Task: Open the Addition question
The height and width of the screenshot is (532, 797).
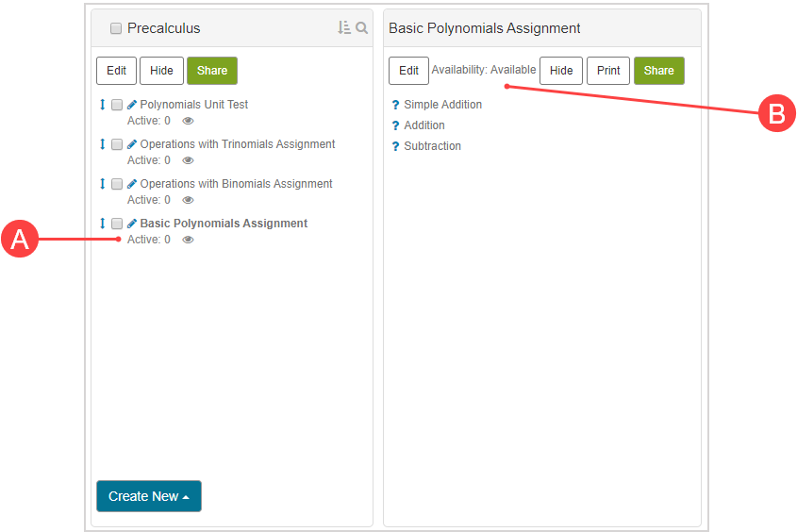Action: (424, 125)
